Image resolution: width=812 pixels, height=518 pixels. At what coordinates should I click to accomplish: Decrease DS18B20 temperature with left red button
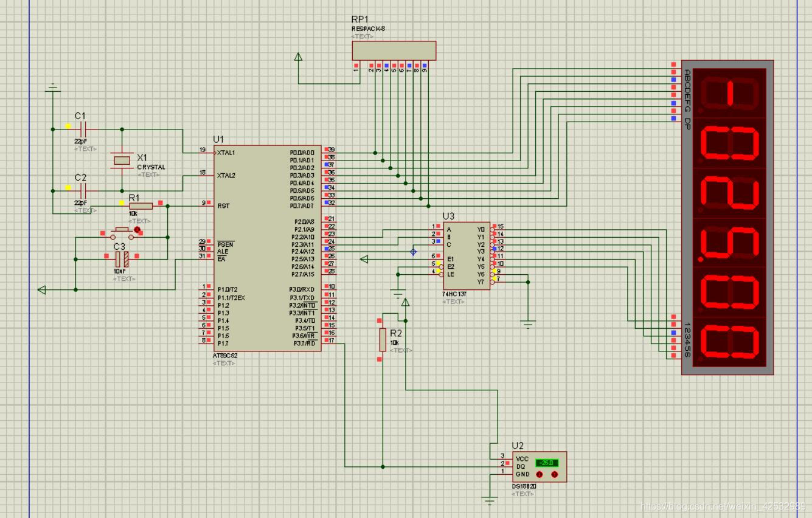(x=540, y=474)
